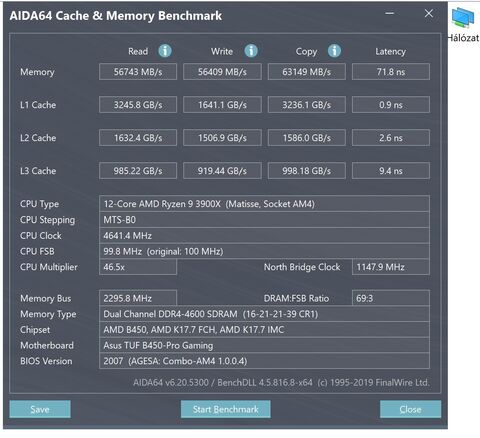Screen dimensions: 480x438
Task: Select the Memory Write result field
Action: coord(222,72)
